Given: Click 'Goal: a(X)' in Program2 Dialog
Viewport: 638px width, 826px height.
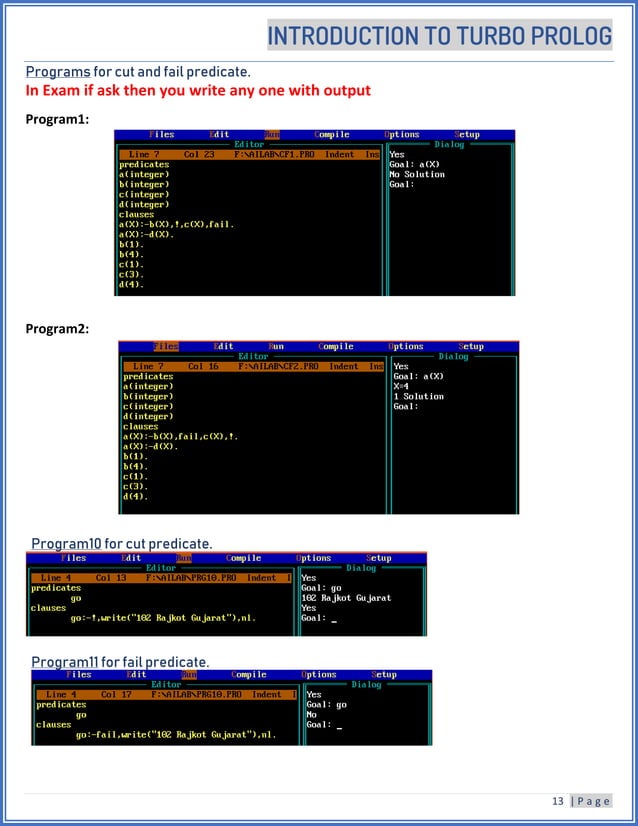Looking at the screenshot, I should pos(418,376).
